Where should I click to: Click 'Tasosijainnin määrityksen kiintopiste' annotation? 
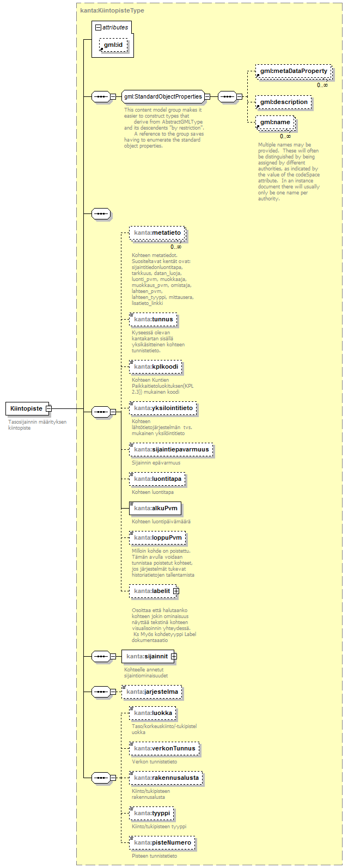tap(37, 425)
